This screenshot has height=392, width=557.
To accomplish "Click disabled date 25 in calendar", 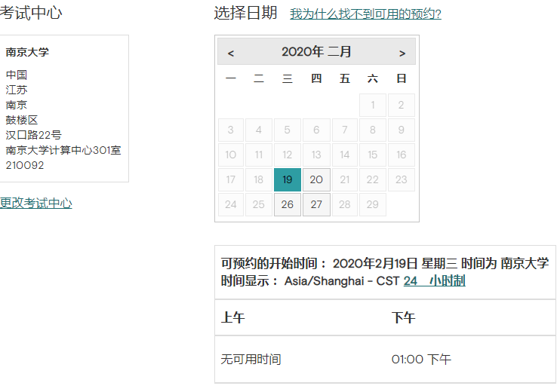I will (259, 204).
